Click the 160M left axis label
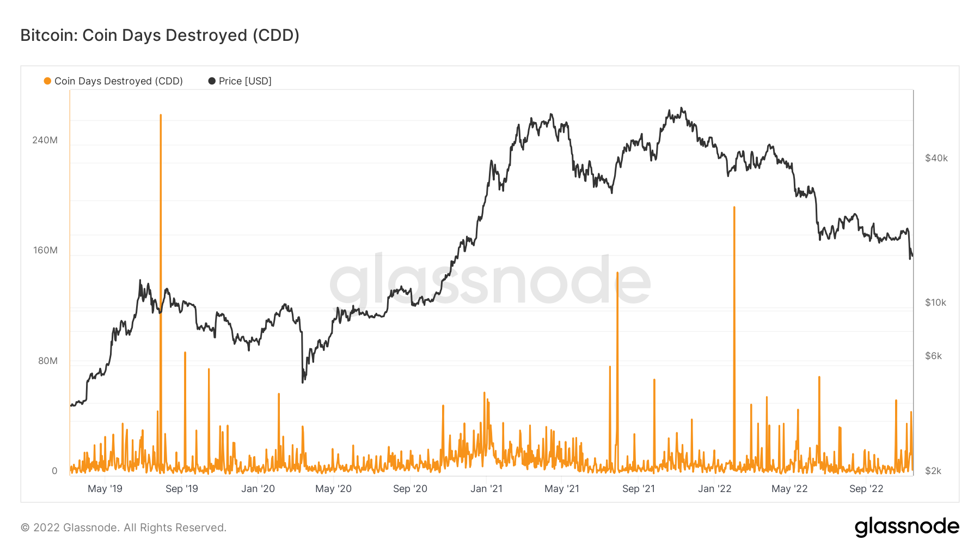This screenshot has height=552, width=980. click(45, 250)
